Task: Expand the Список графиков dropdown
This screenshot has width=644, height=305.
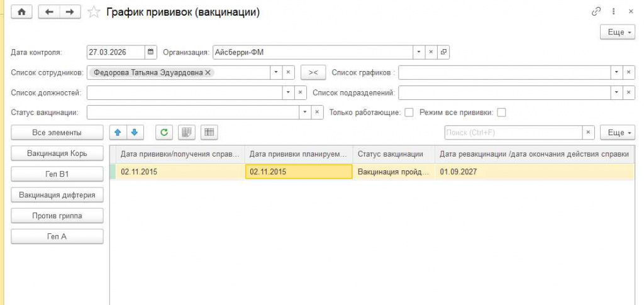Action: tap(616, 72)
